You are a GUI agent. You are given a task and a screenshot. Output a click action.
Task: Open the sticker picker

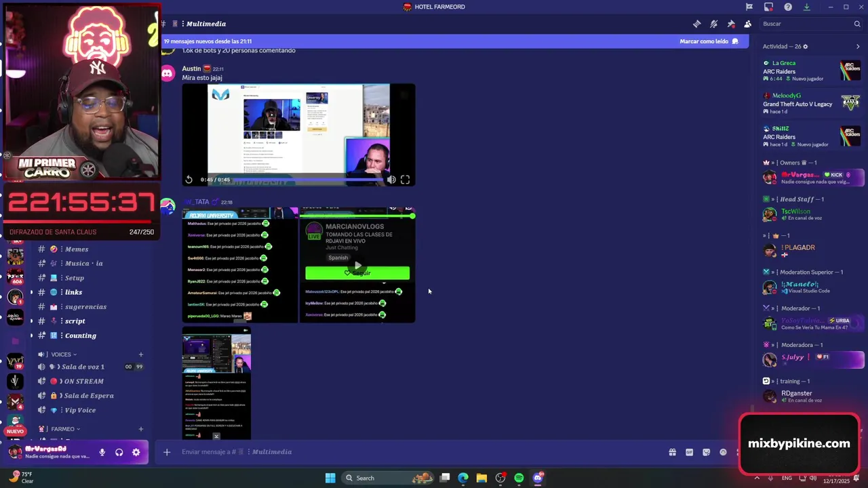coord(707,452)
